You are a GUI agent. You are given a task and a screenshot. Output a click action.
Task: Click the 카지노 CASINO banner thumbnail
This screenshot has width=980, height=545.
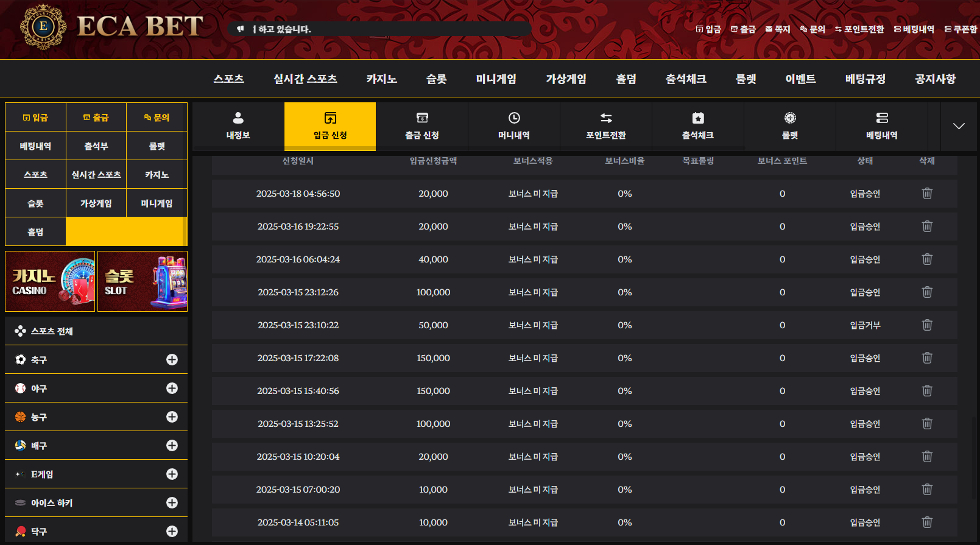tap(50, 281)
